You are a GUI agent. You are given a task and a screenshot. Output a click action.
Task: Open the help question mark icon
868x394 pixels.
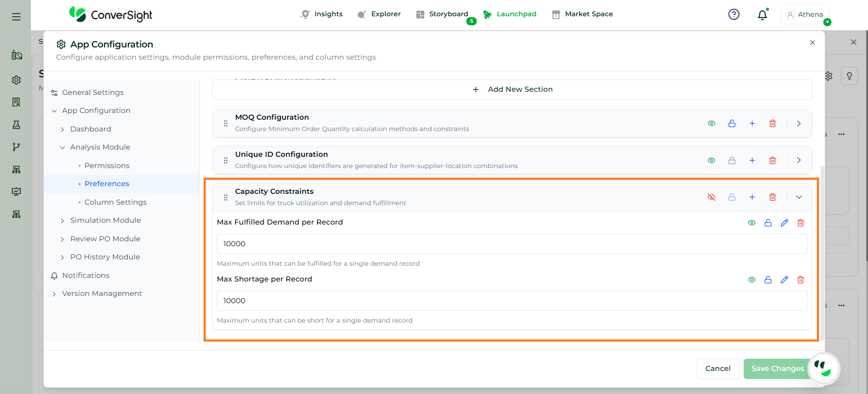coord(734,14)
